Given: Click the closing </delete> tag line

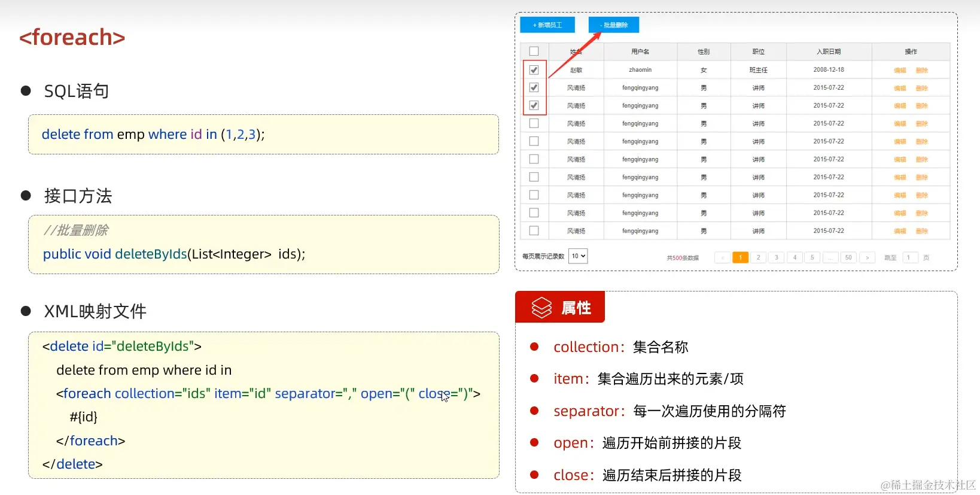Looking at the screenshot, I should (x=72, y=464).
